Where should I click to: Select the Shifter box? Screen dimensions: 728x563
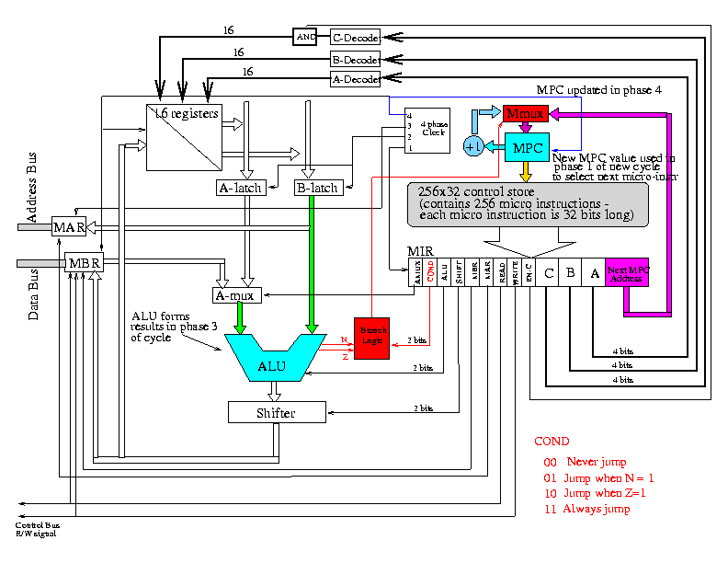coord(277,412)
